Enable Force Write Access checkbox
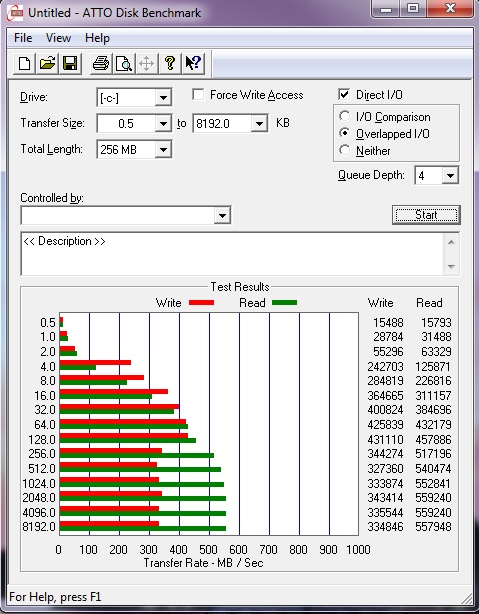Viewport: 479px width, 614px height. 198,95
